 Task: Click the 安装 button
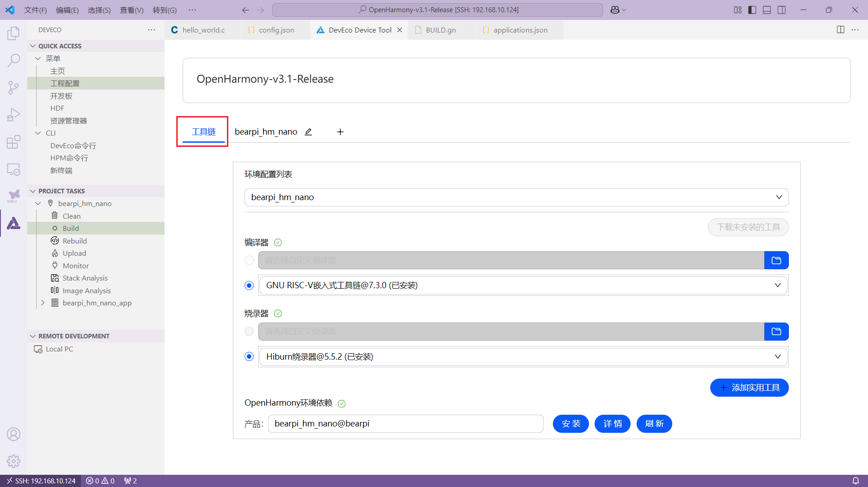click(571, 424)
